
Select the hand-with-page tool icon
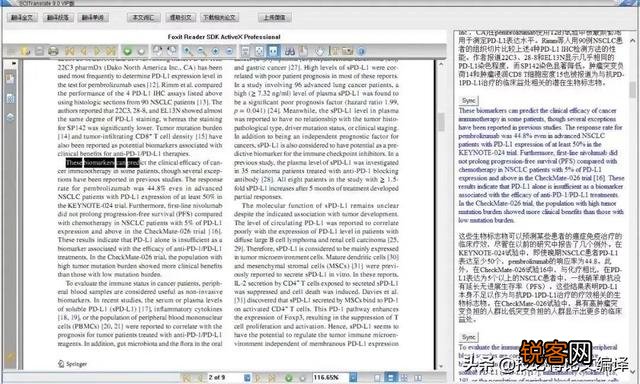point(303,51)
